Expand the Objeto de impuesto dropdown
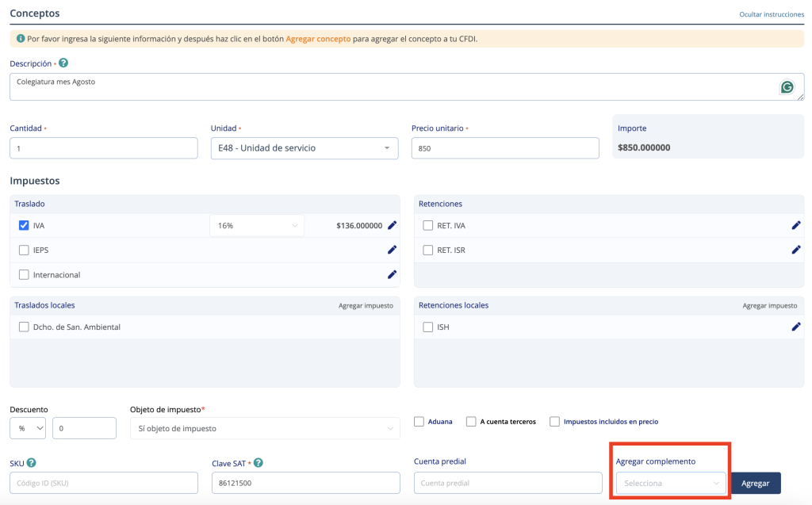This screenshot has height=505, width=812. tap(265, 429)
